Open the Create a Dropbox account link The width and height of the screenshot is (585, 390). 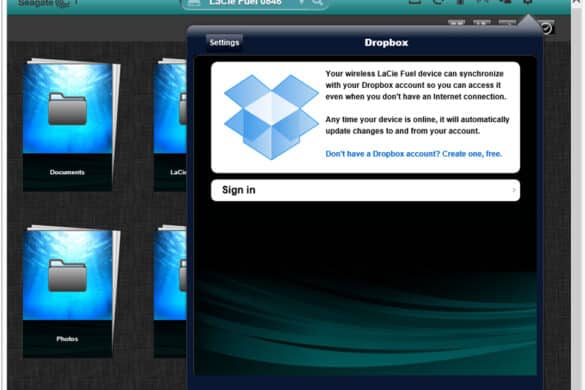point(414,154)
